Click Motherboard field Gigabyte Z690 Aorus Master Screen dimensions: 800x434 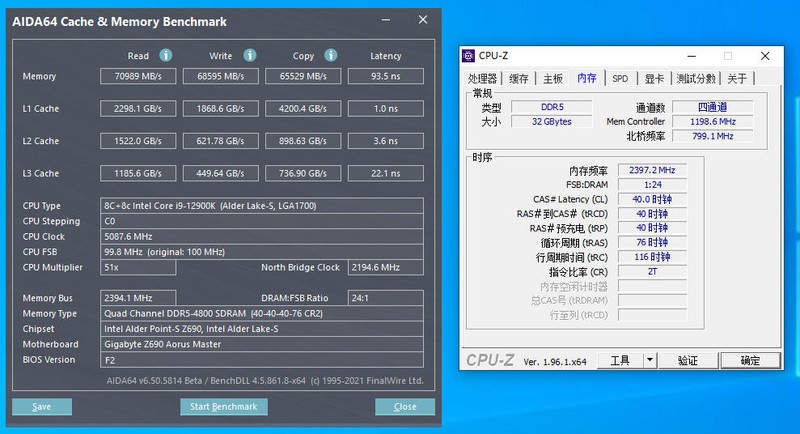[x=262, y=344]
